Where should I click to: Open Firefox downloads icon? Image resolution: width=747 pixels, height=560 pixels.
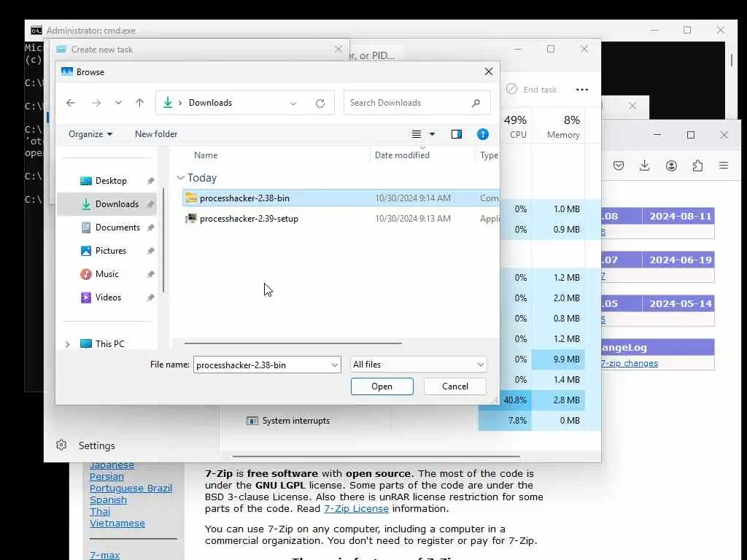(x=645, y=166)
